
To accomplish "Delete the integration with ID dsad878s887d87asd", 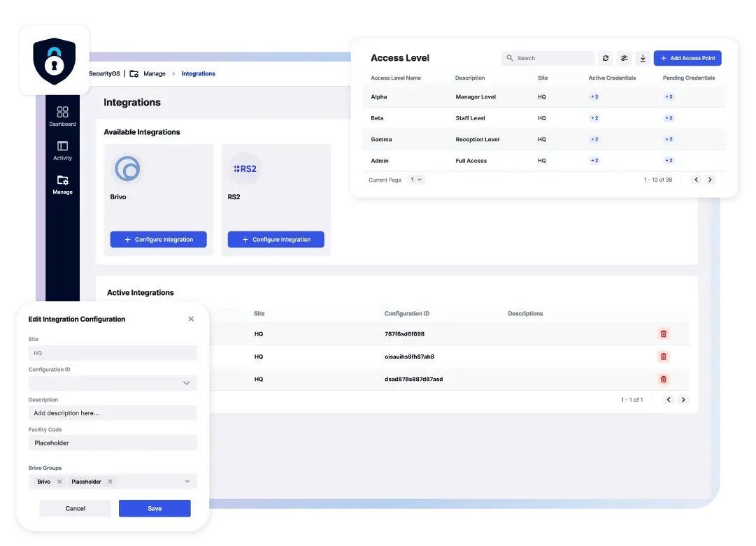I will pos(663,379).
